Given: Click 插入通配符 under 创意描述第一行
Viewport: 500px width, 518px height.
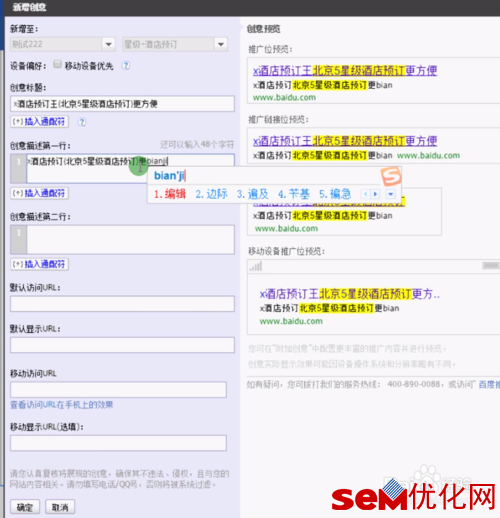Looking at the screenshot, I should point(40,193).
